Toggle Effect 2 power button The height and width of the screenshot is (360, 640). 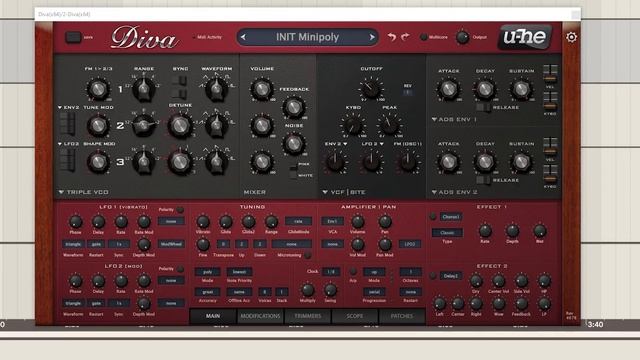coord(433,276)
